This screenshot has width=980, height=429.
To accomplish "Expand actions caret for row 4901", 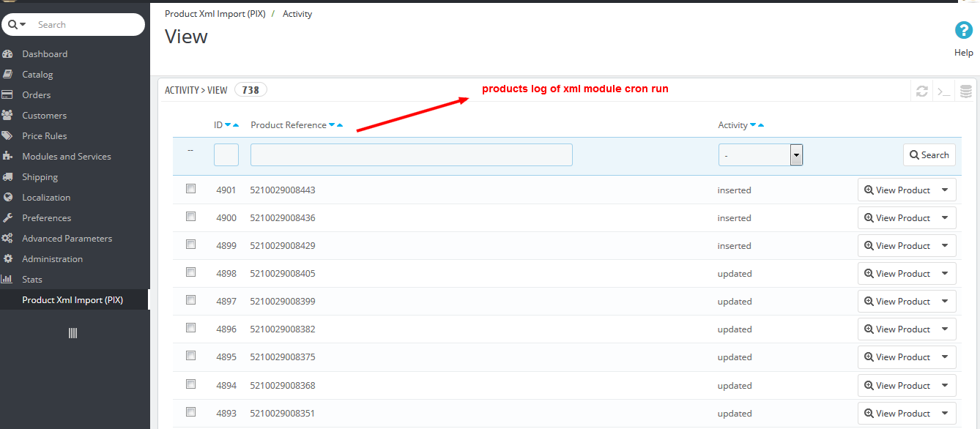I will point(945,190).
